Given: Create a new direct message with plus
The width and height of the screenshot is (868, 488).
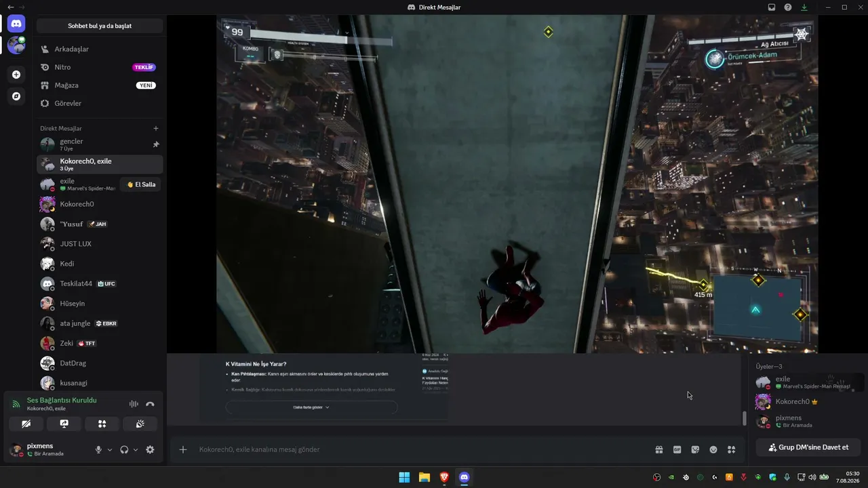Looking at the screenshot, I should coord(156,128).
